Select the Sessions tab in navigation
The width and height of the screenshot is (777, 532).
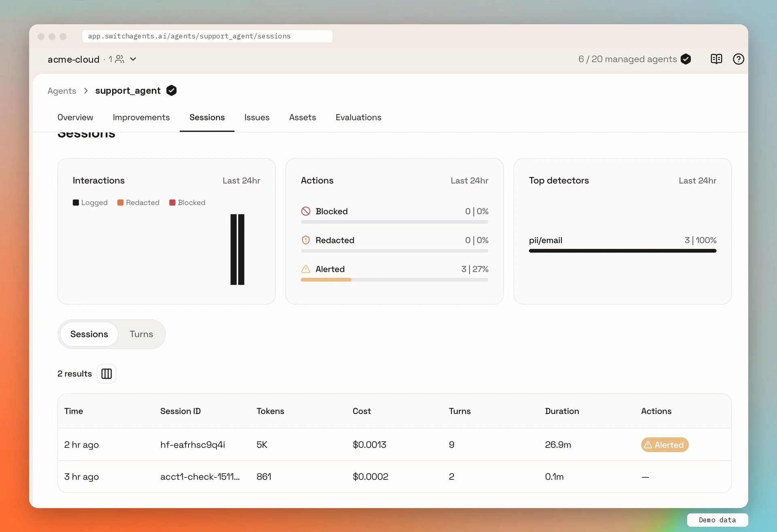click(x=207, y=117)
